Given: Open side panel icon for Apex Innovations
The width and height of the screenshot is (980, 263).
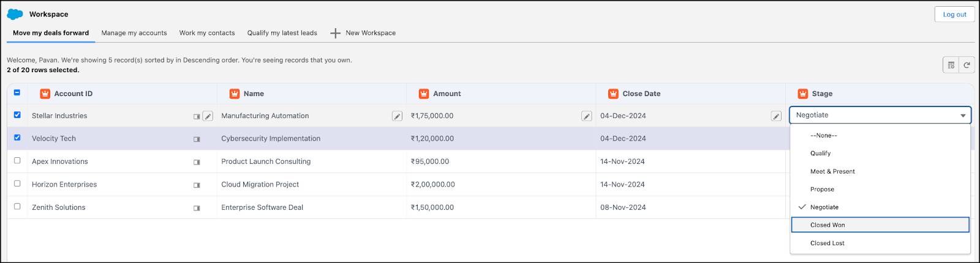Looking at the screenshot, I should (x=197, y=162).
